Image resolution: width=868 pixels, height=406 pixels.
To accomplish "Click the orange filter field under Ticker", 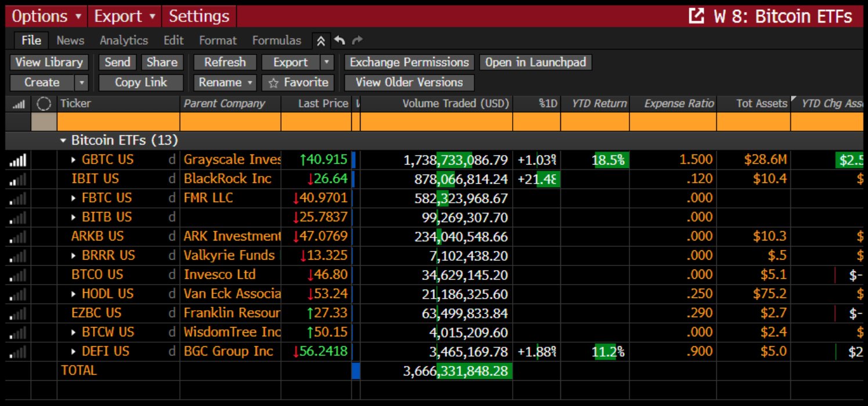I will click(118, 121).
